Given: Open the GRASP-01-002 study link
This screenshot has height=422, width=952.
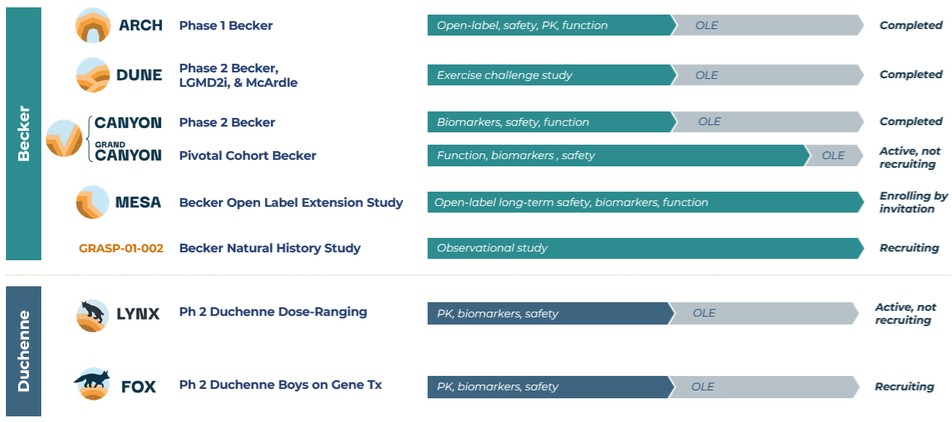Looking at the screenshot, I should tap(120, 248).
